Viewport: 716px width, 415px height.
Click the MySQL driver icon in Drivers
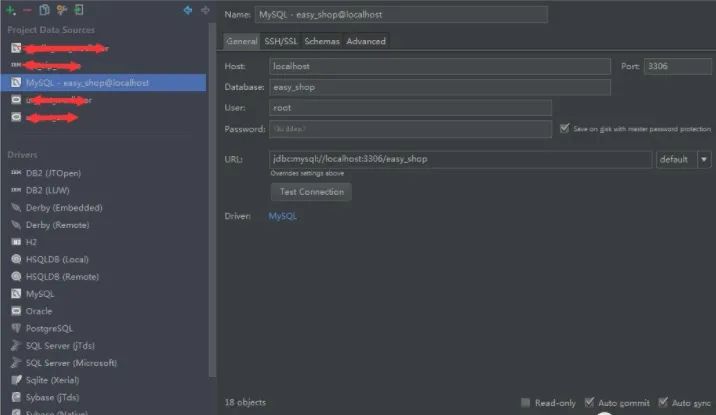pyautogui.click(x=16, y=294)
